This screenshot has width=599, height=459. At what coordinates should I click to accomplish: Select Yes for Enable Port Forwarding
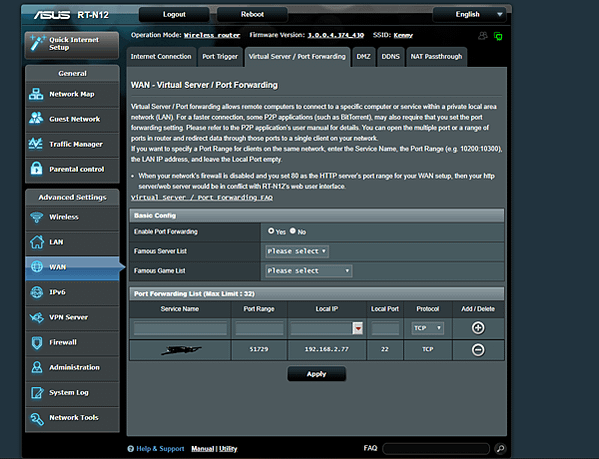coord(271,231)
